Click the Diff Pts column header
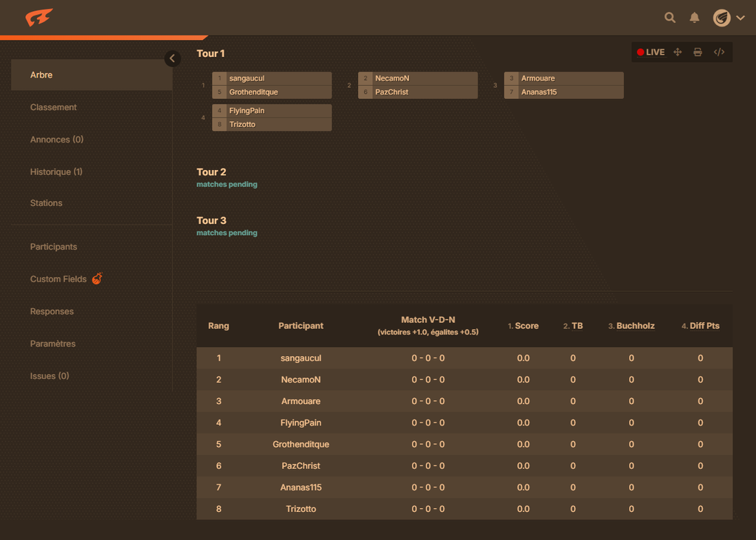The image size is (756, 540). 704,326
